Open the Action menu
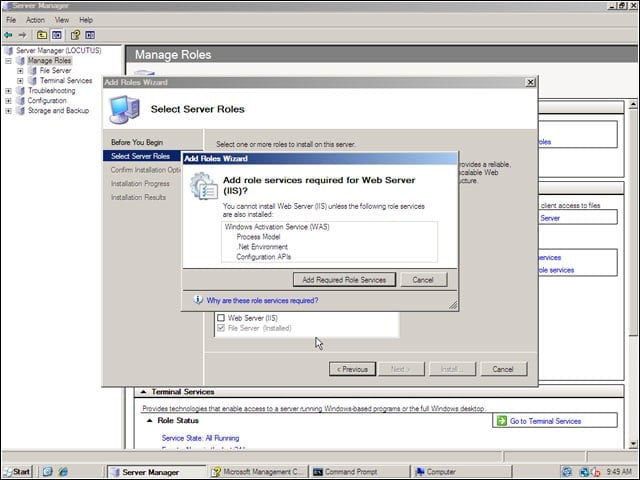 pos(35,20)
